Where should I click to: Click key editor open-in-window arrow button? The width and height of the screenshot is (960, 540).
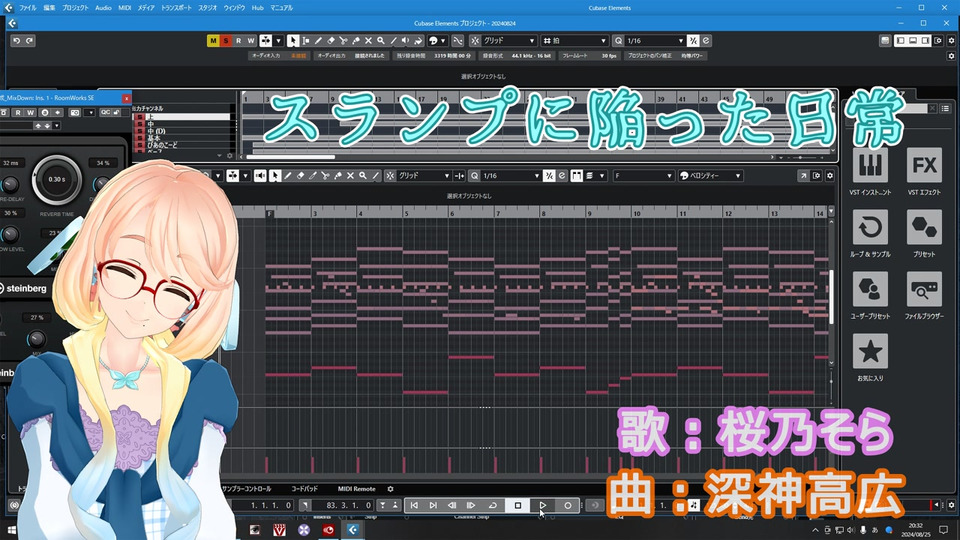803,176
